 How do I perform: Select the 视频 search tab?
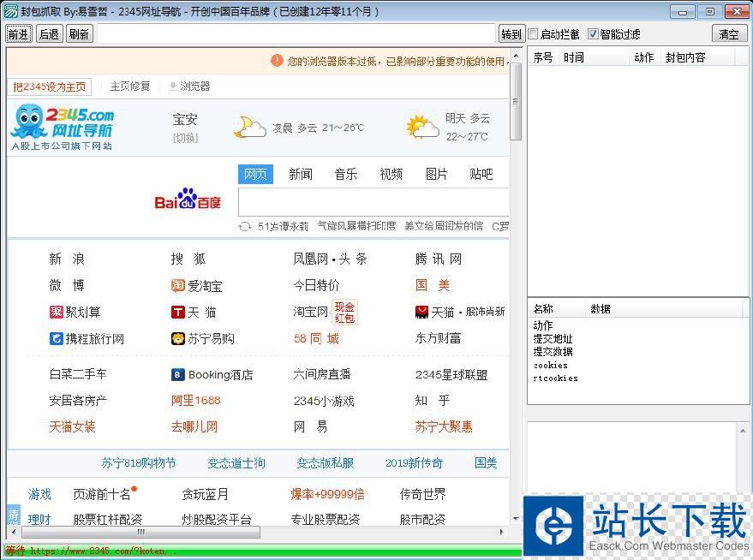[x=391, y=174]
